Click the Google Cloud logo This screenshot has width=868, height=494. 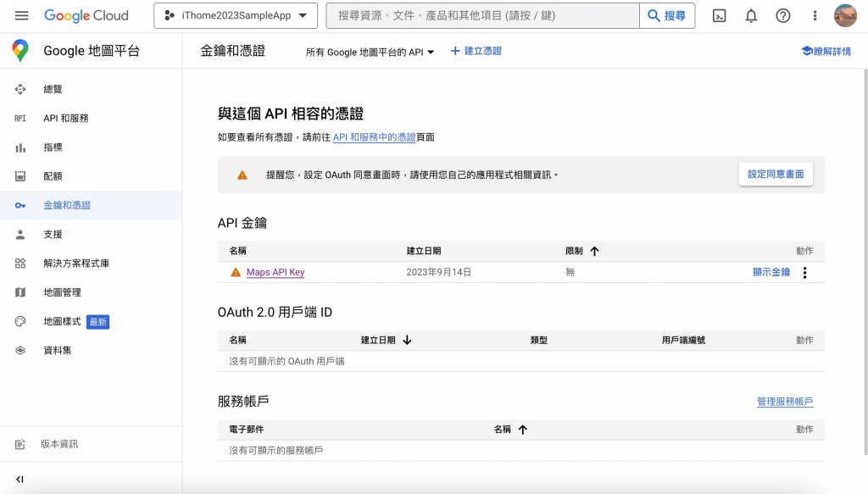[x=86, y=15]
